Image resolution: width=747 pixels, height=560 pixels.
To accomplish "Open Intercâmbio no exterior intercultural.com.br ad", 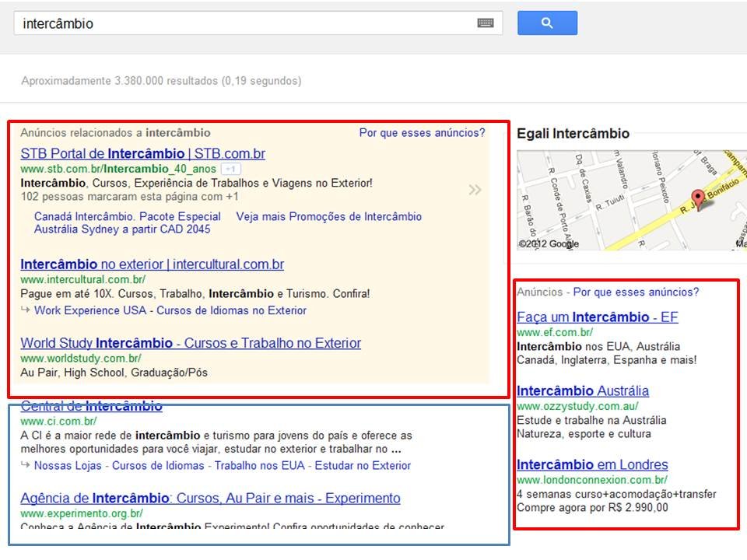I will [152, 264].
